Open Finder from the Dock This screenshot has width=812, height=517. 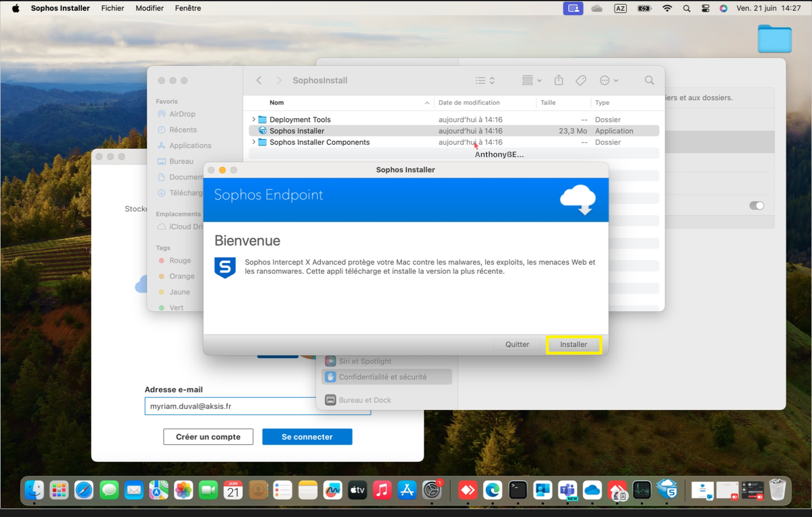(x=34, y=490)
